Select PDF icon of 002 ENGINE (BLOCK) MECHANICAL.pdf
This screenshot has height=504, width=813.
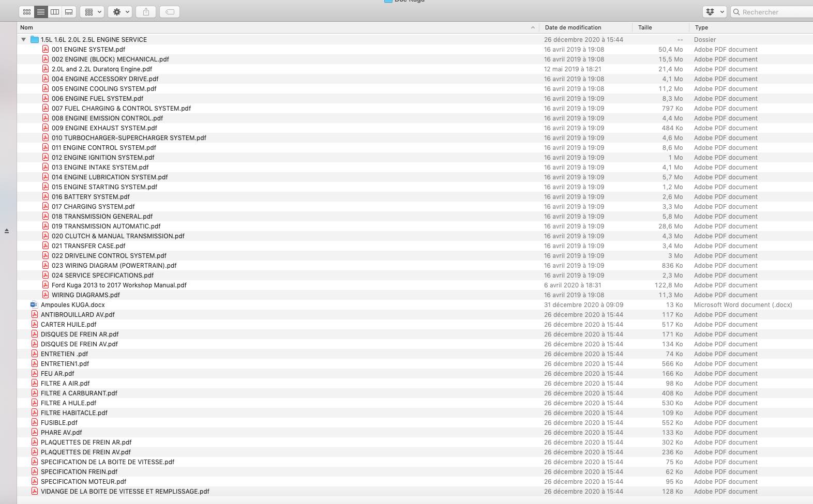[x=46, y=59]
